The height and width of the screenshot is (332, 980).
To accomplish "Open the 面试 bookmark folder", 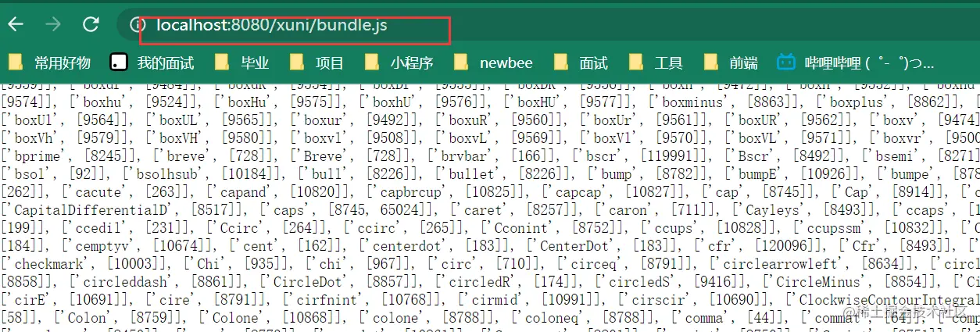I will (x=581, y=62).
